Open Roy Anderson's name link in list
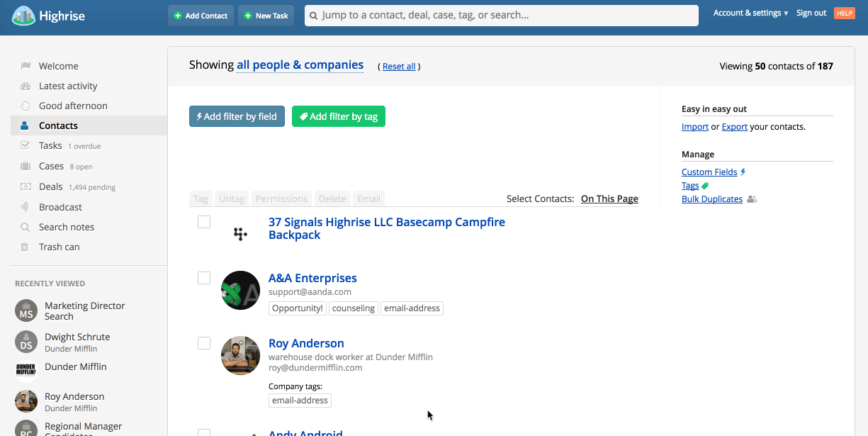 point(306,343)
